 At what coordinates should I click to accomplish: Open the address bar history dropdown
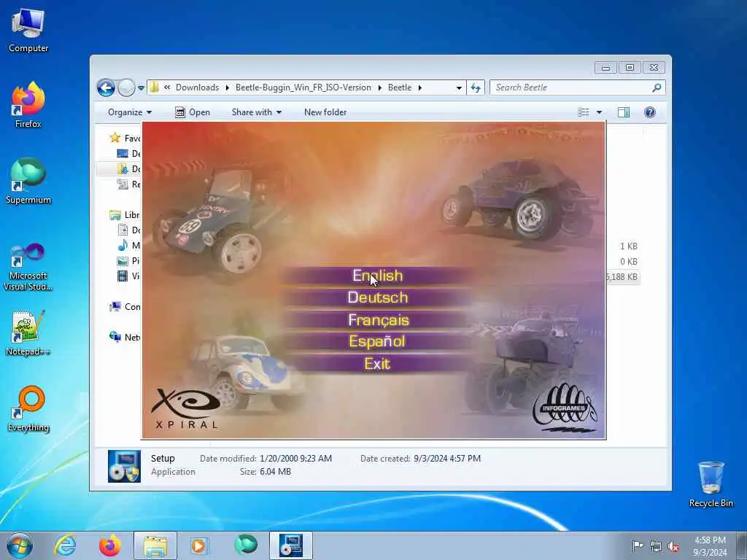click(x=459, y=88)
